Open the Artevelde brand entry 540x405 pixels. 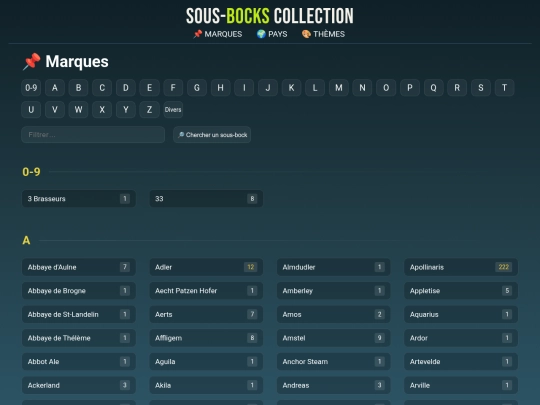click(x=461, y=362)
